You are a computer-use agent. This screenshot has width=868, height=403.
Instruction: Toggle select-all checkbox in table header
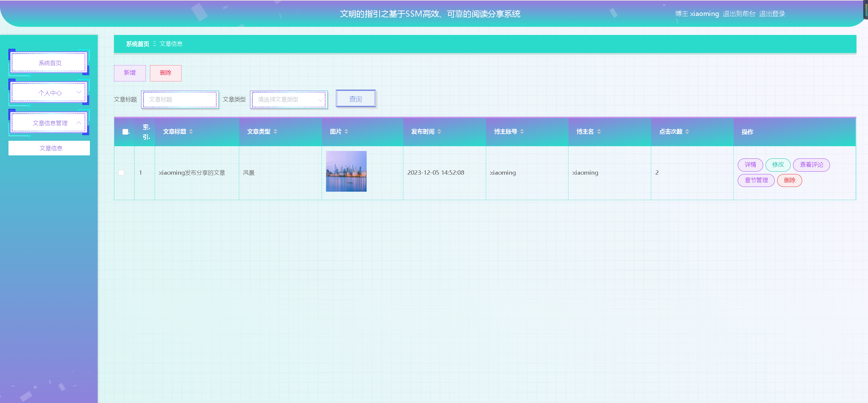pyautogui.click(x=125, y=132)
